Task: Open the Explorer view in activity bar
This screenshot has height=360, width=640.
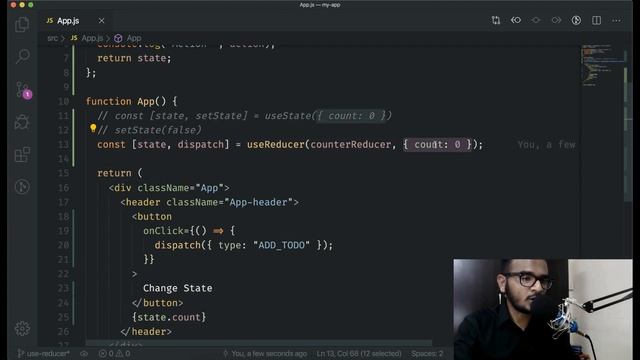Action: [x=22, y=24]
